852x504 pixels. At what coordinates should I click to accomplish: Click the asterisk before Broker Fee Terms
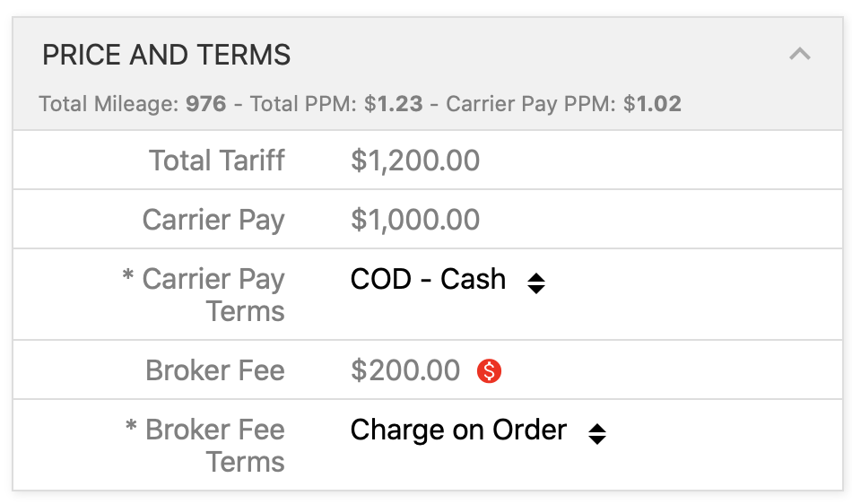131,425
